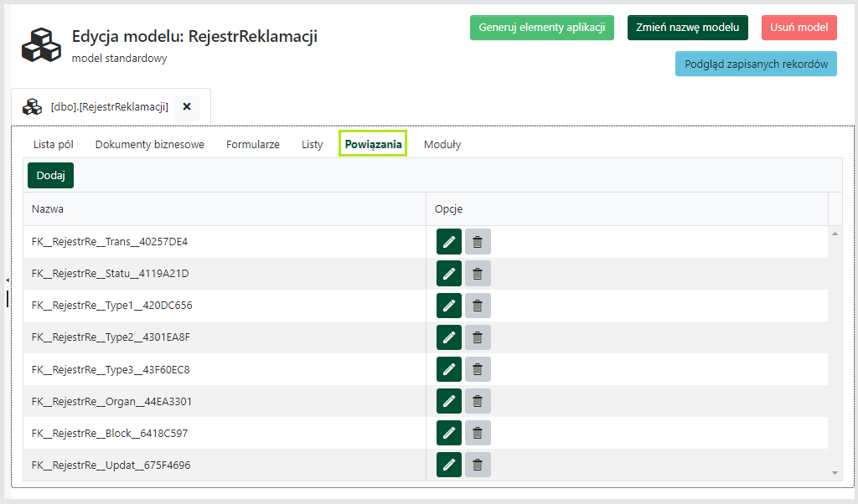The width and height of the screenshot is (858, 504).
Task: Open editor for FK__RejestrRe__Organ__44EA3301
Action: click(x=448, y=401)
